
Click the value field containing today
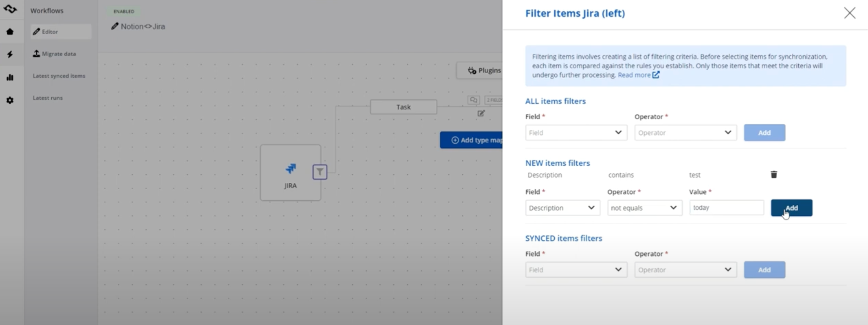(727, 208)
